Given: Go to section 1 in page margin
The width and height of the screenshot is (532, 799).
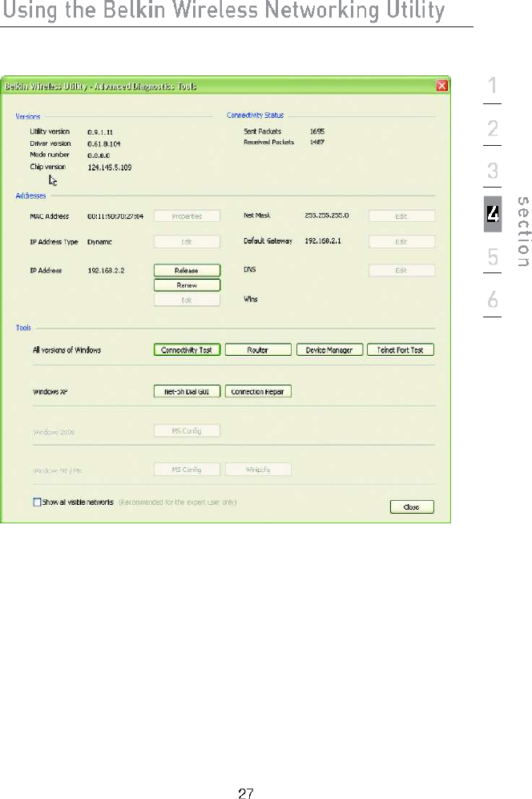Looking at the screenshot, I should pos(492,86).
